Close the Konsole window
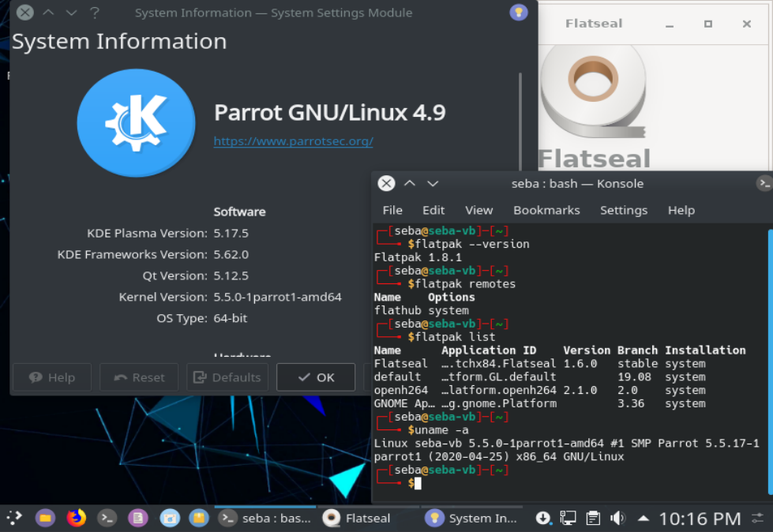This screenshot has height=532, width=773. (x=387, y=183)
